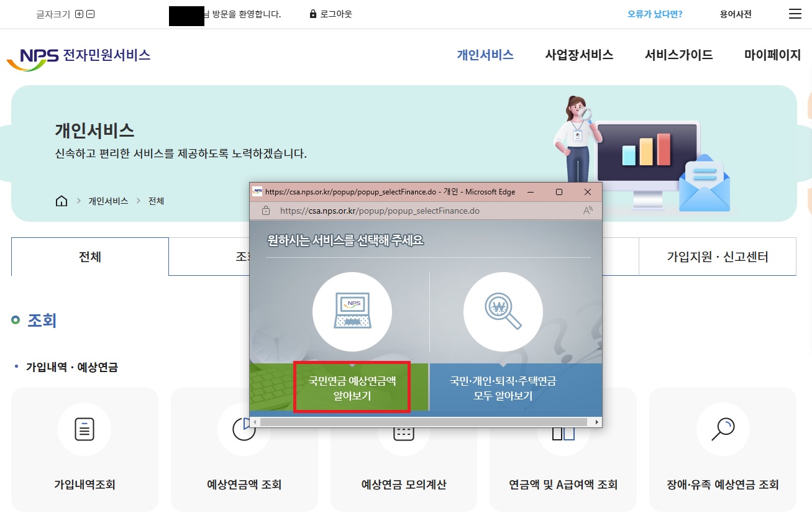Click the lock site info icon in popup
This screenshot has height=528, width=812.
(x=266, y=211)
